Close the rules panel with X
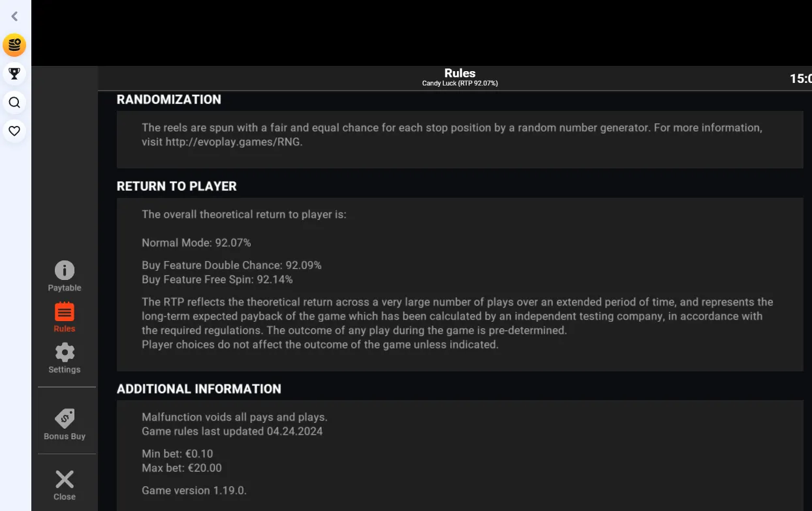Viewport: 812px width, 511px height. pyautogui.click(x=65, y=485)
